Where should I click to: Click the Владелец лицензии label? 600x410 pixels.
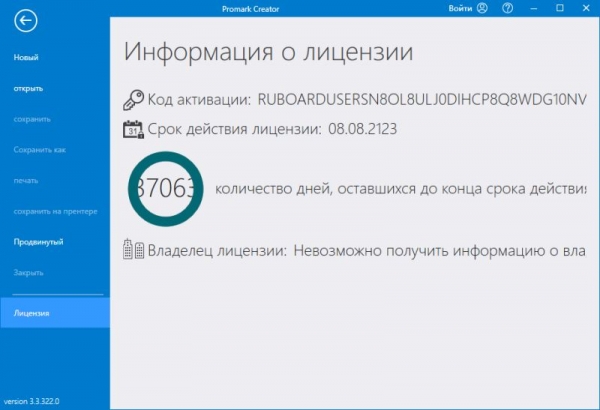point(217,251)
